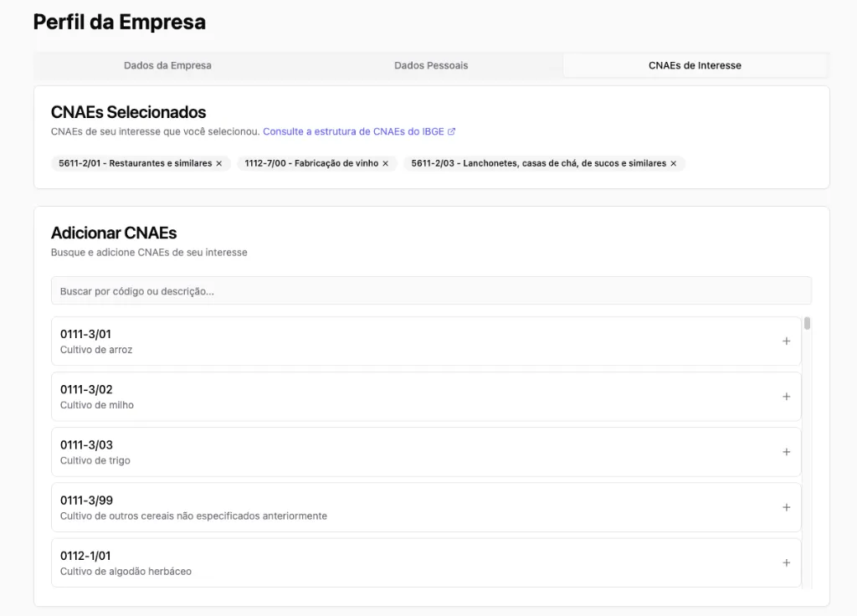Switch to the Dados Pessoais tab
Screen dimensions: 857x616
click(x=430, y=65)
